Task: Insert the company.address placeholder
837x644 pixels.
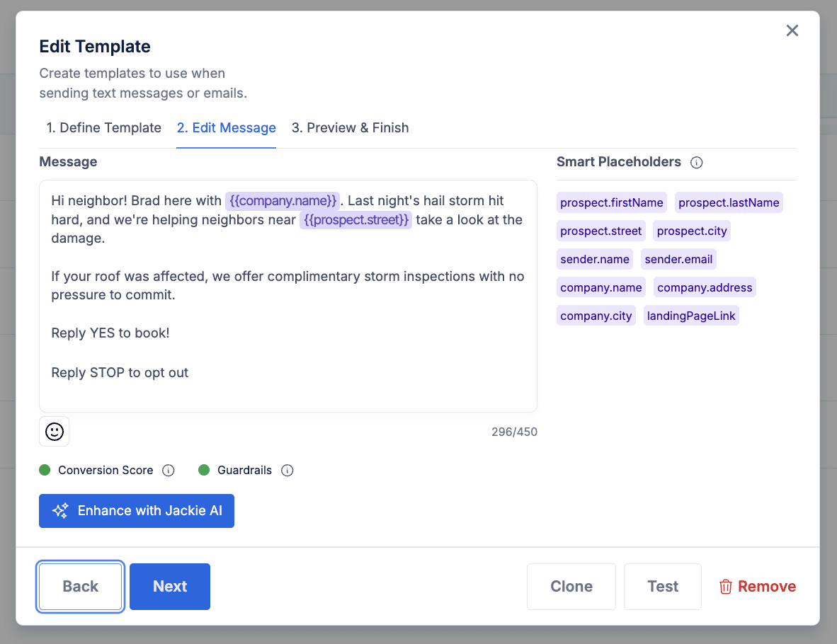Action: pos(705,287)
